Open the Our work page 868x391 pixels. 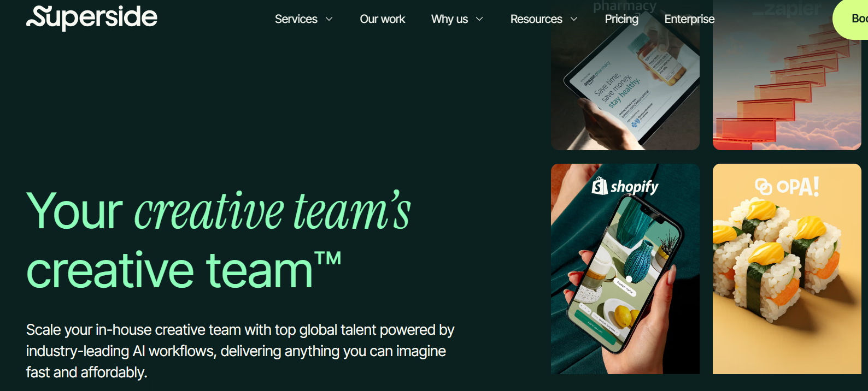point(382,19)
